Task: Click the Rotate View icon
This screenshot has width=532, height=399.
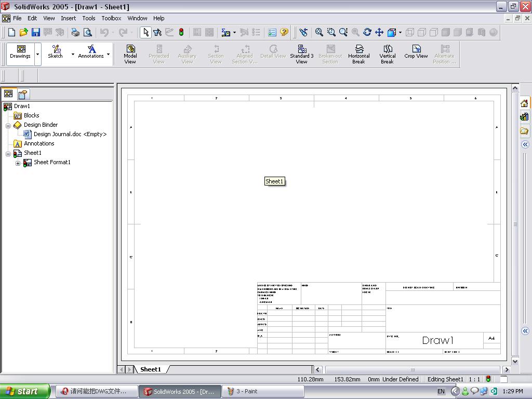Action: point(367,32)
